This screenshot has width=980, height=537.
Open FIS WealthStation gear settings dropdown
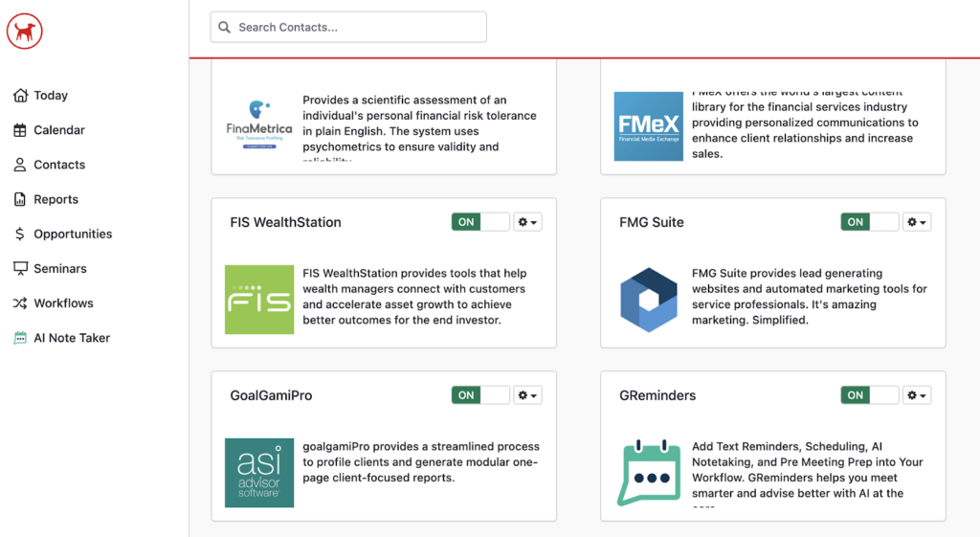point(527,222)
